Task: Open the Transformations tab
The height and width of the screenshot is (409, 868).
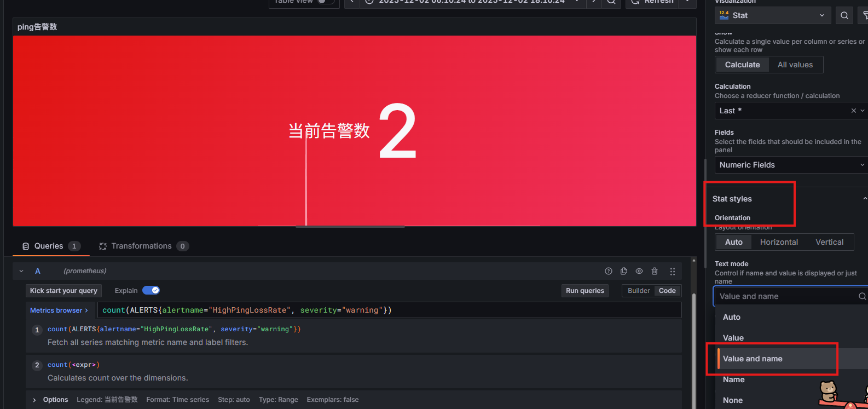Action: (x=142, y=246)
